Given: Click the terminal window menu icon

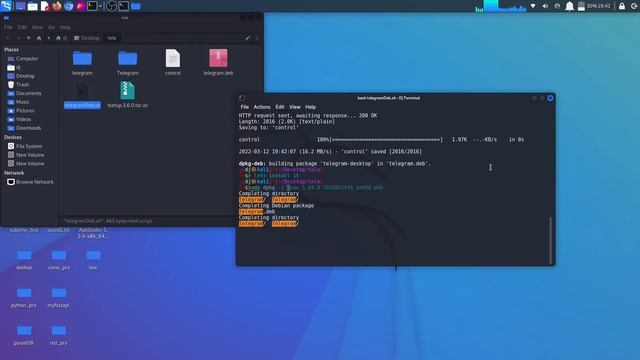Looking at the screenshot, I should pyautogui.click(x=242, y=98).
